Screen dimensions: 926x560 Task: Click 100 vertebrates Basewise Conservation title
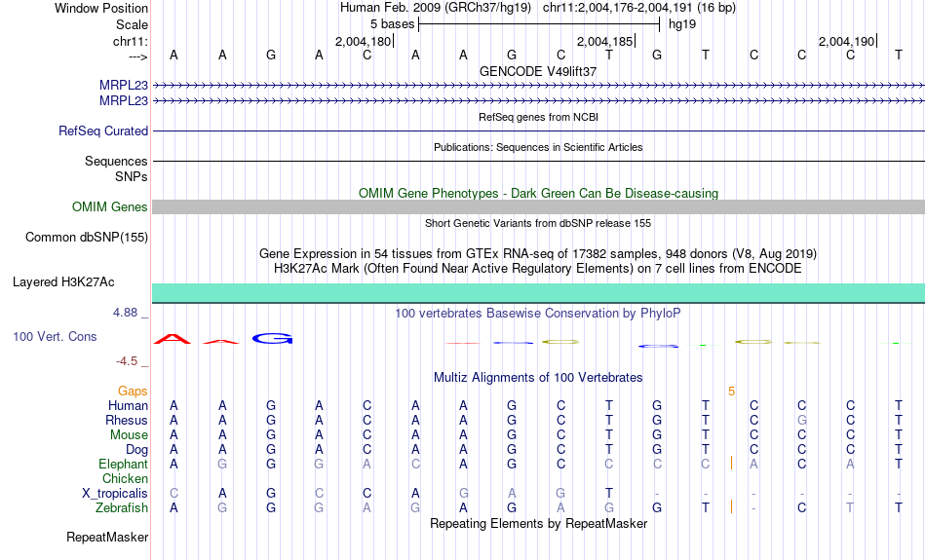coord(537,313)
